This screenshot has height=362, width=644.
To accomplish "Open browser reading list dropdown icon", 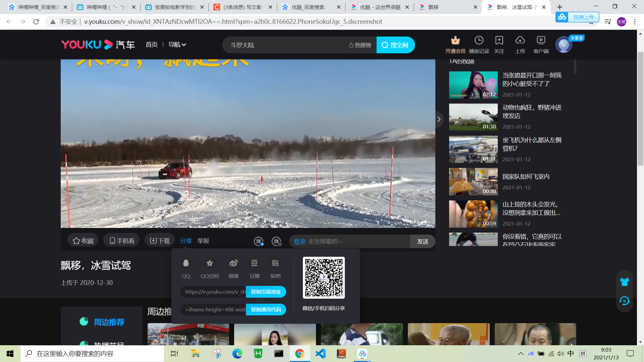I will tap(608, 22).
